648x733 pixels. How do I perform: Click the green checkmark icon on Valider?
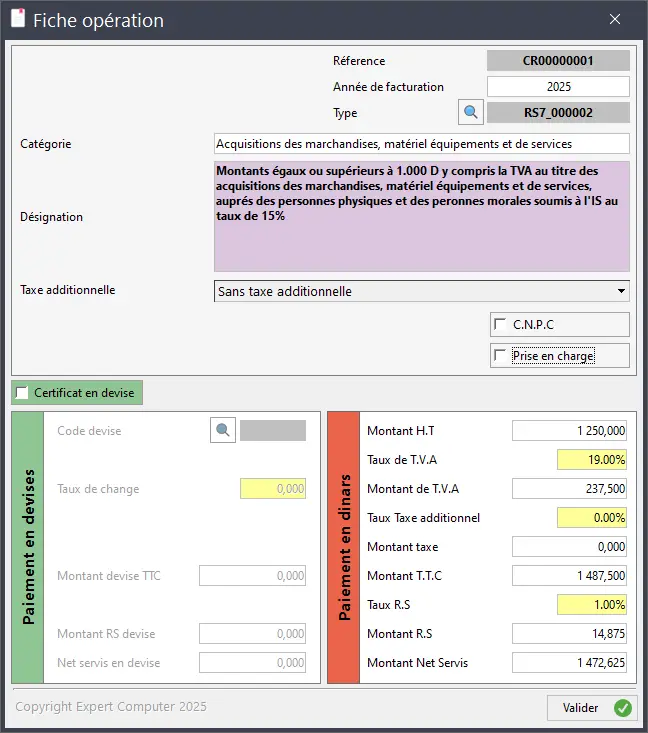coord(622,708)
